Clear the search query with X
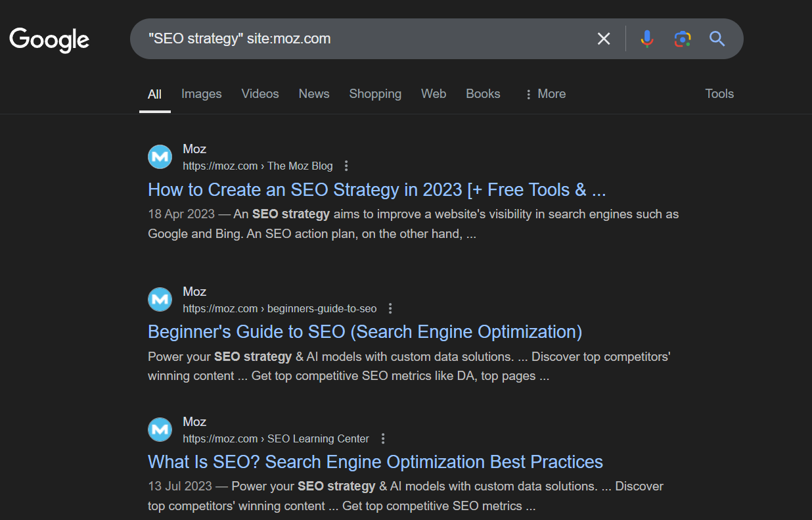The width and height of the screenshot is (812, 520). point(604,39)
